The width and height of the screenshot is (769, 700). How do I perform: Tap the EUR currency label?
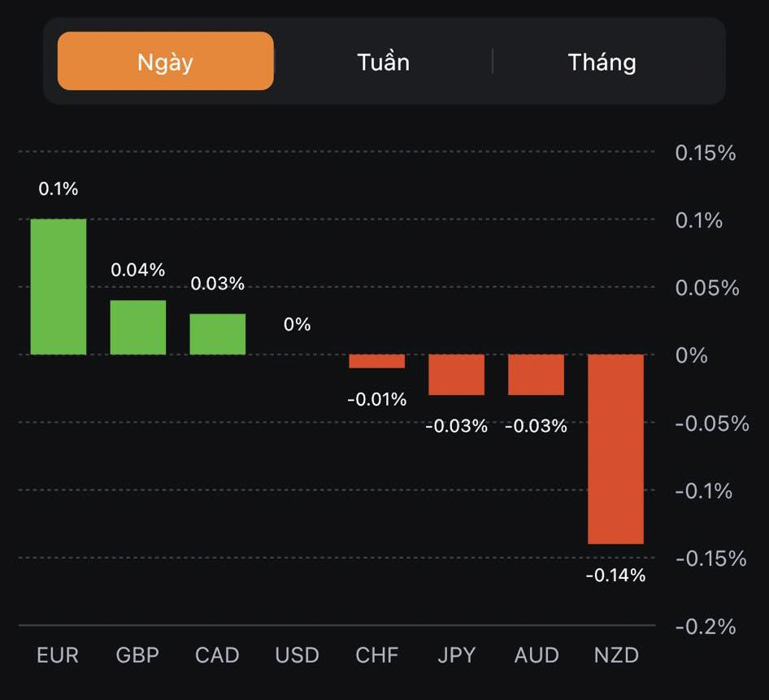(58, 655)
